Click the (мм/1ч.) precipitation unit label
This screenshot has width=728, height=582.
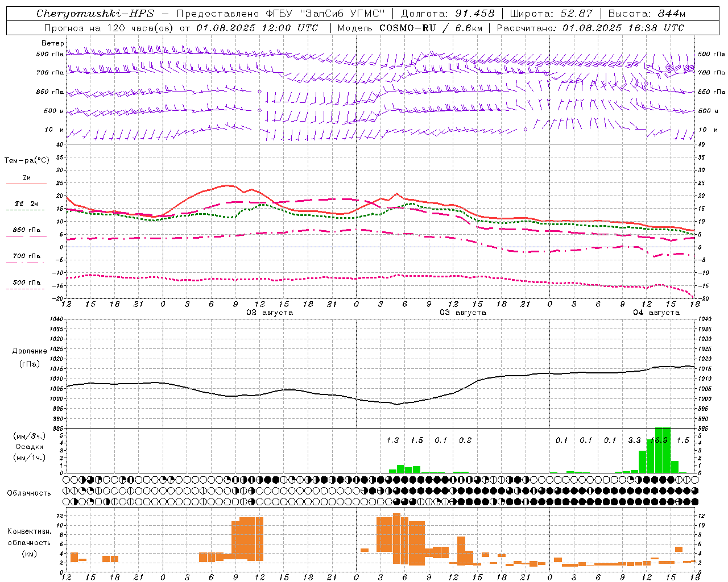29,458
